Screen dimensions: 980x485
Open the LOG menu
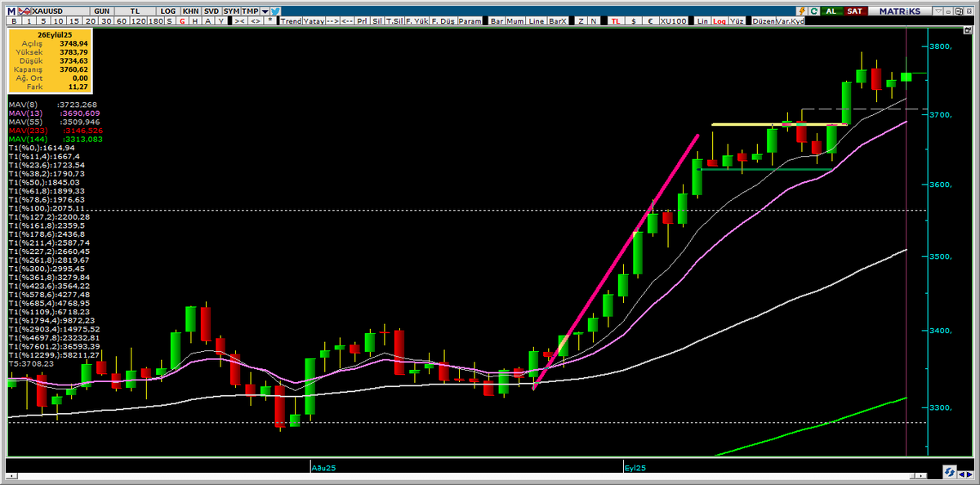click(x=167, y=11)
